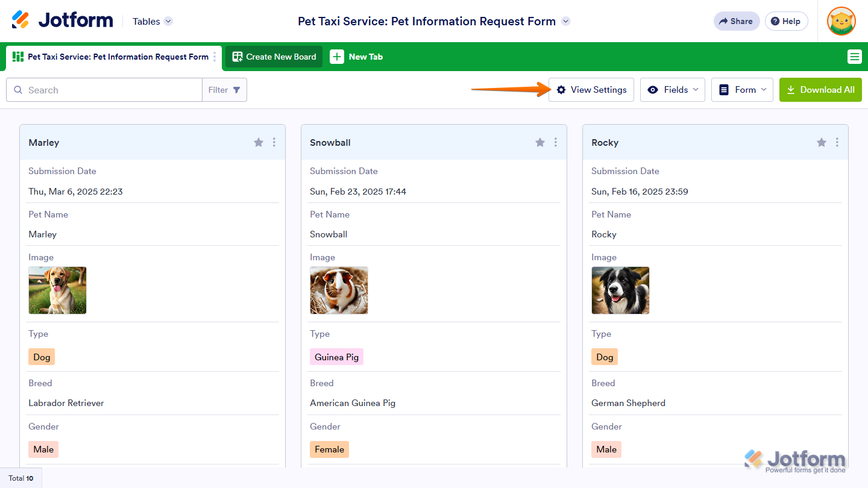Open tab options dots beside board tab
868x488 pixels.
(215, 57)
